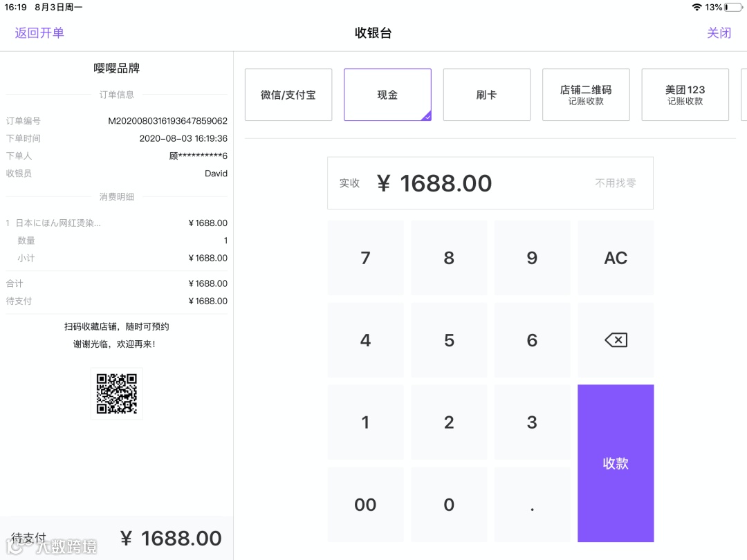Screen dimensions: 747x560
Task: Open the store QR code image
Action: coord(117,394)
